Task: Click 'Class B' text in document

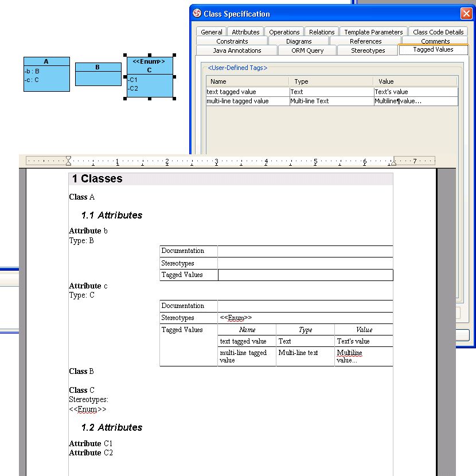Action: click(81, 371)
